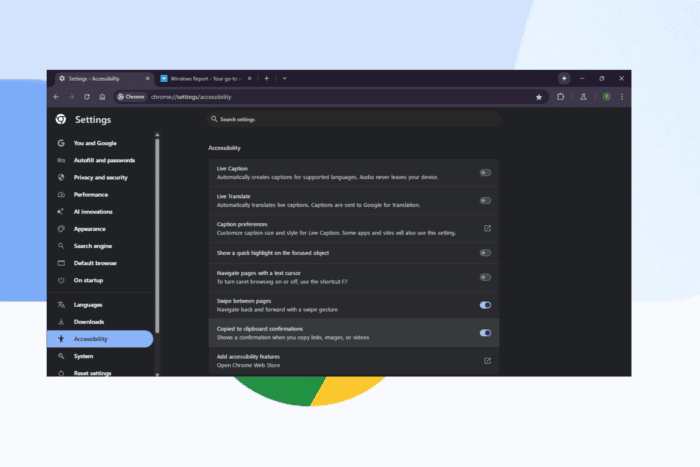Open Privacy and security settings

click(x=100, y=177)
